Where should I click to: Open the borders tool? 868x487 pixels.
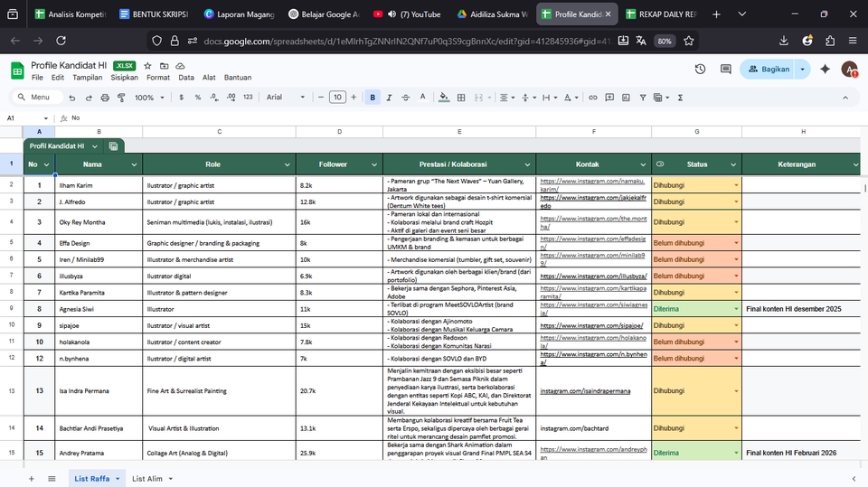pos(461,98)
